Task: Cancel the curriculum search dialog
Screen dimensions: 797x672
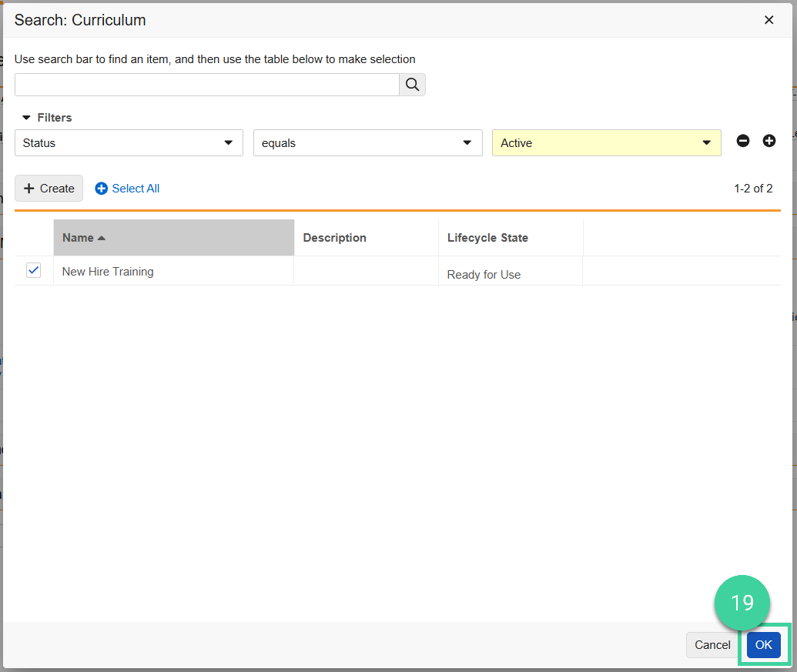Action: click(712, 645)
